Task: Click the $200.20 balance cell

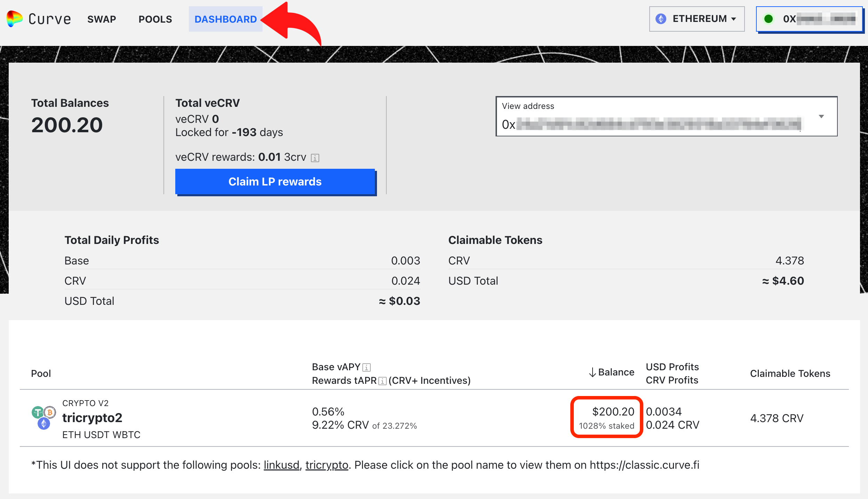Action: (x=613, y=412)
